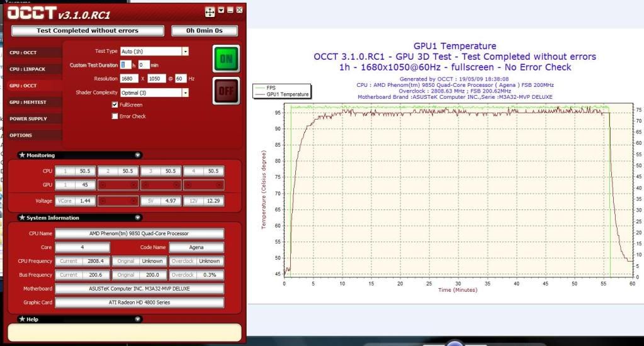644x346 pixels.
Task: Click the GPU1 Temperature graph title
Action: point(455,46)
